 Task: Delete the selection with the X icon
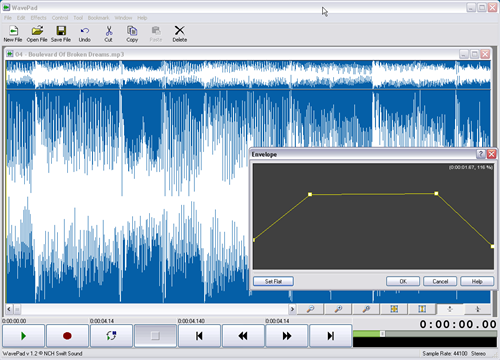coord(180,34)
